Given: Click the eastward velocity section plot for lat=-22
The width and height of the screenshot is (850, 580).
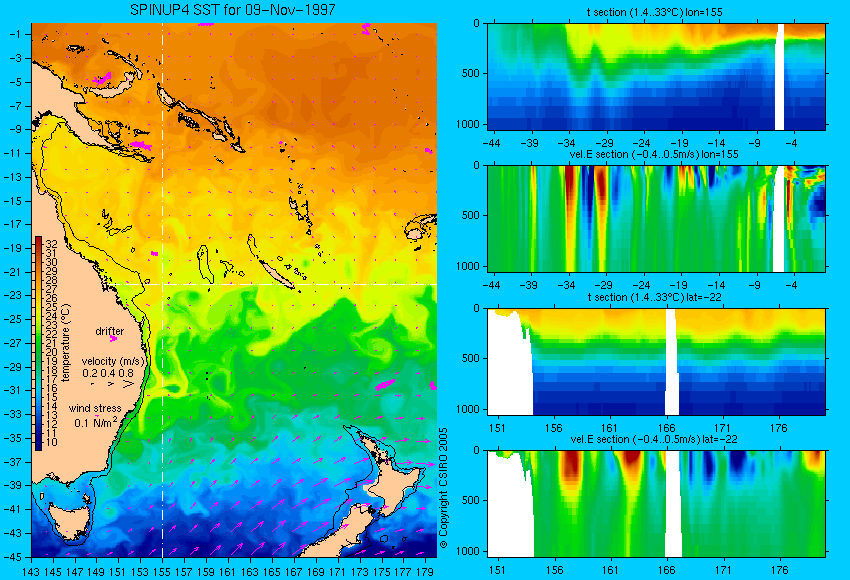Looking at the screenshot, I should (x=656, y=504).
